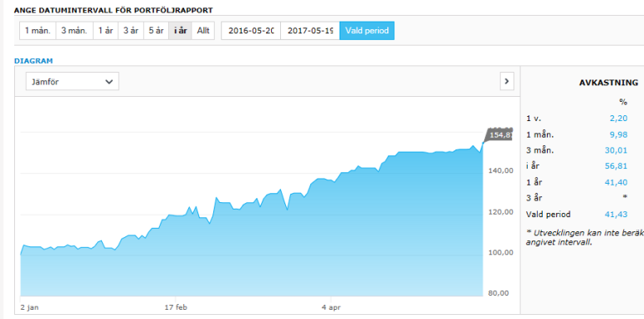
Task: Apply the Vald period button
Action: click(367, 31)
